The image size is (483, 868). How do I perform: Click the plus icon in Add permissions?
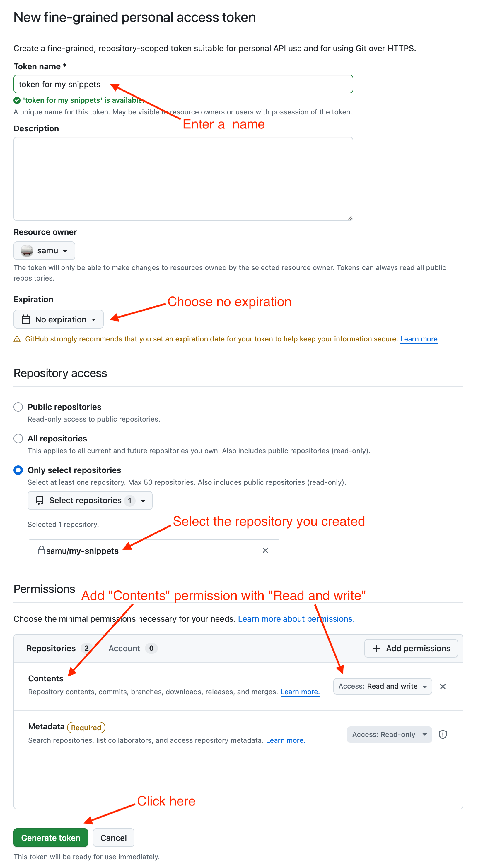(376, 648)
